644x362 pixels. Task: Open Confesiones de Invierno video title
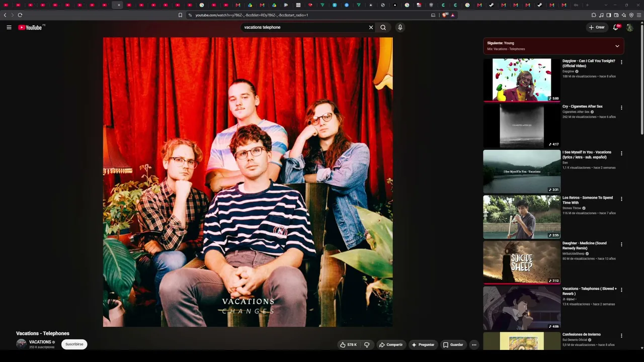582,334
